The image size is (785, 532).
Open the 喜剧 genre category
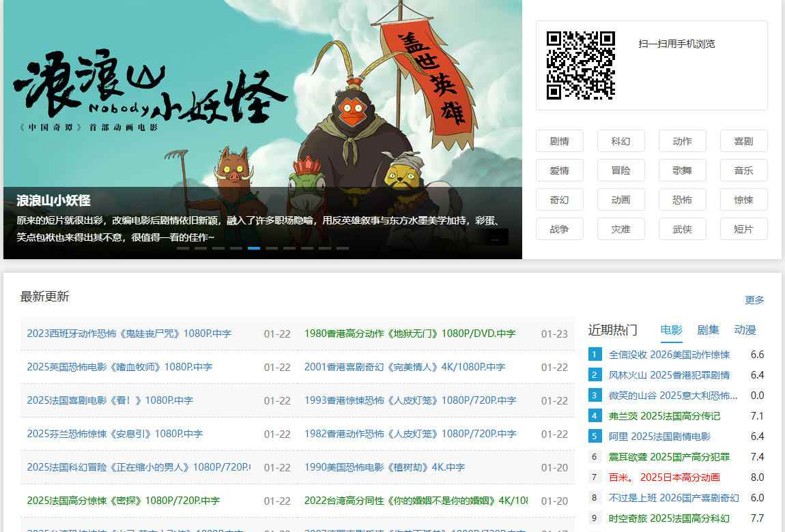tap(743, 141)
